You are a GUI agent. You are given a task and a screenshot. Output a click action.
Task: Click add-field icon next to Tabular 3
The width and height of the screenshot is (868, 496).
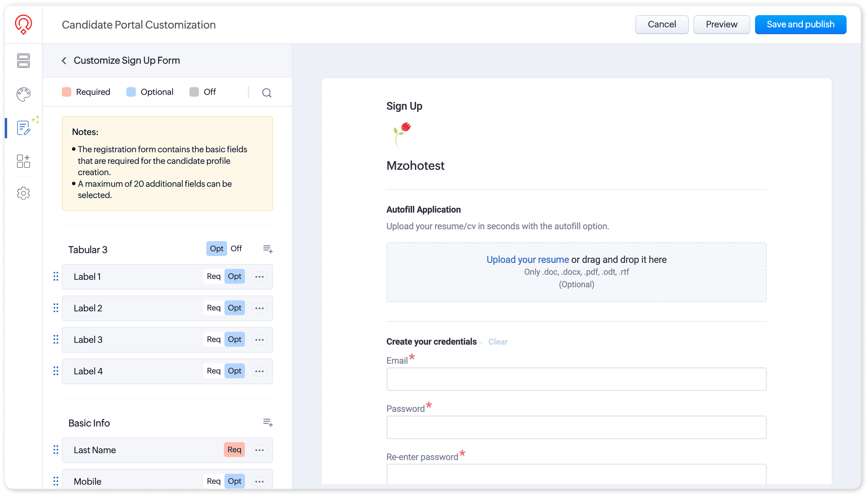click(x=268, y=249)
